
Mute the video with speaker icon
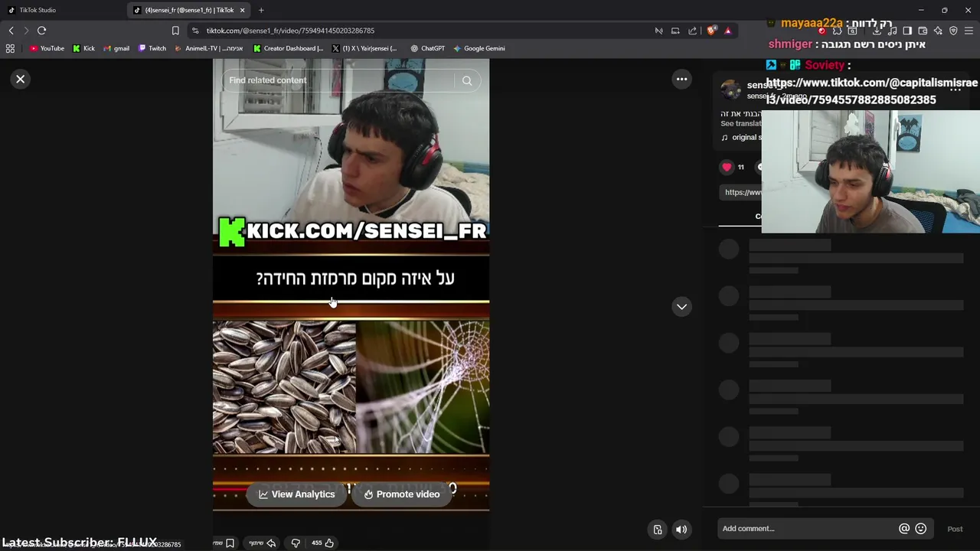click(681, 529)
